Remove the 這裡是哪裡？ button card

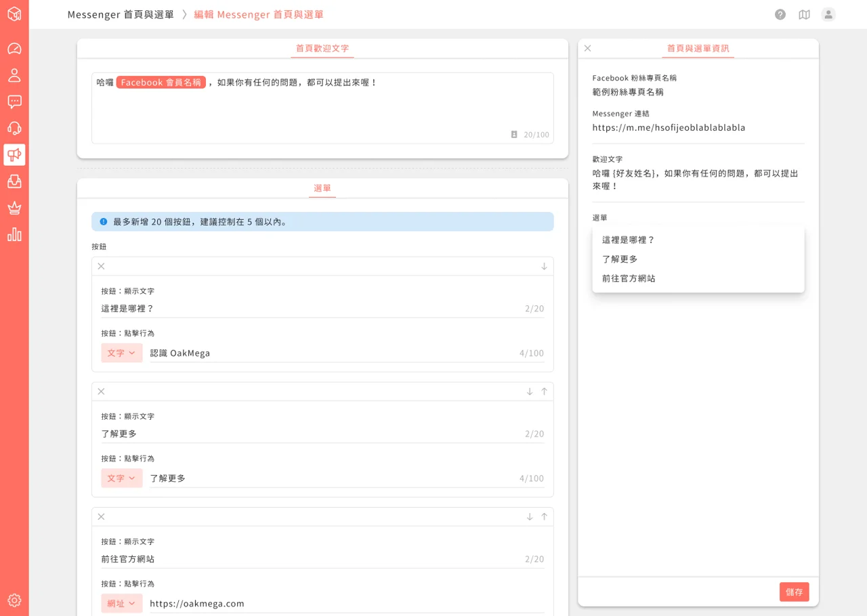(x=101, y=266)
